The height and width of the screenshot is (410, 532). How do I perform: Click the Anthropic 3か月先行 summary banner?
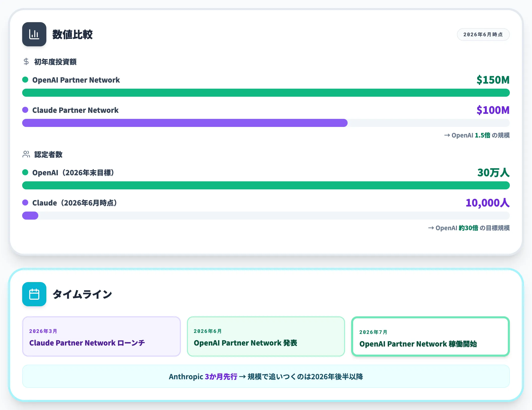[x=266, y=377]
